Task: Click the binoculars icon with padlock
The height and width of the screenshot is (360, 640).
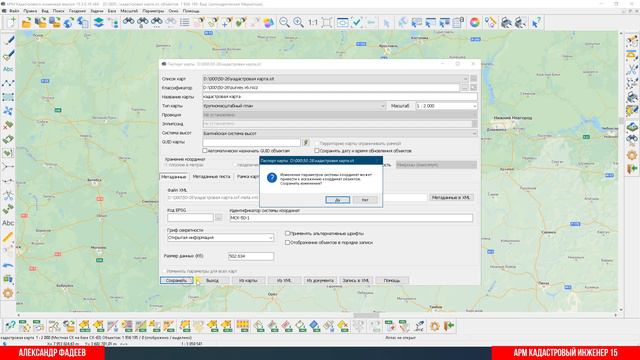Action: pyautogui.click(x=142, y=22)
